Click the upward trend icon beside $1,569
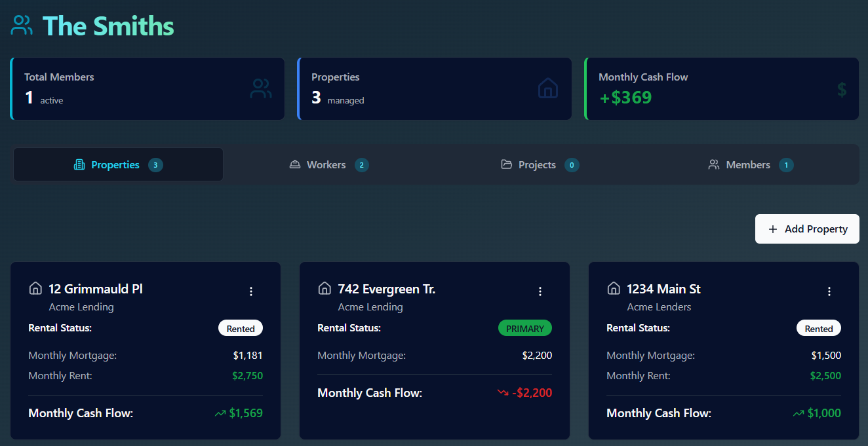The image size is (868, 446). [x=220, y=413]
